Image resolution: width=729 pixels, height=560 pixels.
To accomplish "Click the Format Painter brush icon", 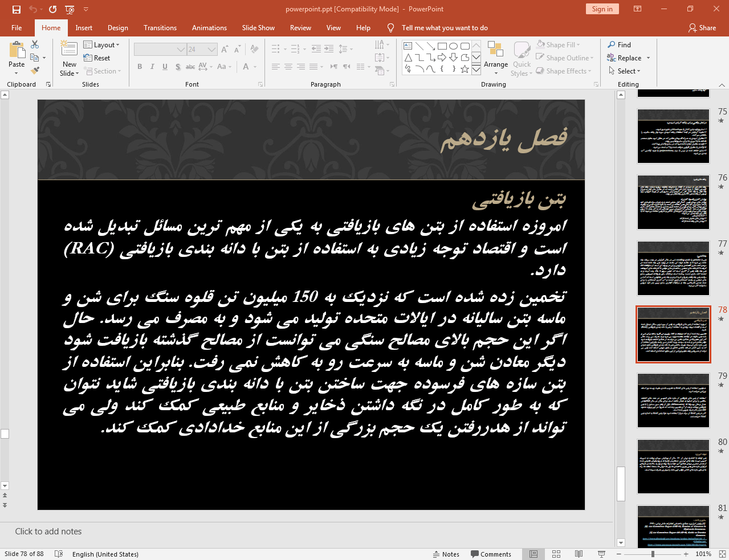I will click(35, 71).
